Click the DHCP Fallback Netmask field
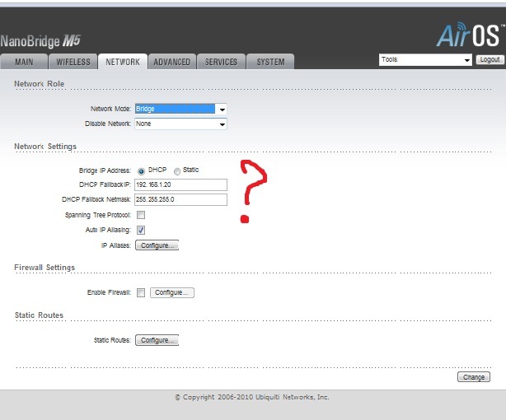 [x=180, y=199]
